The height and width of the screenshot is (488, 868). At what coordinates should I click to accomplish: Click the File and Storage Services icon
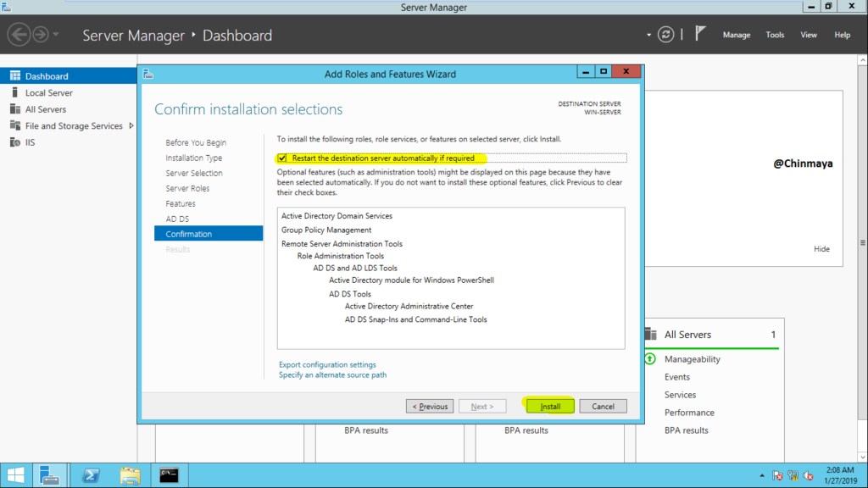coord(15,125)
